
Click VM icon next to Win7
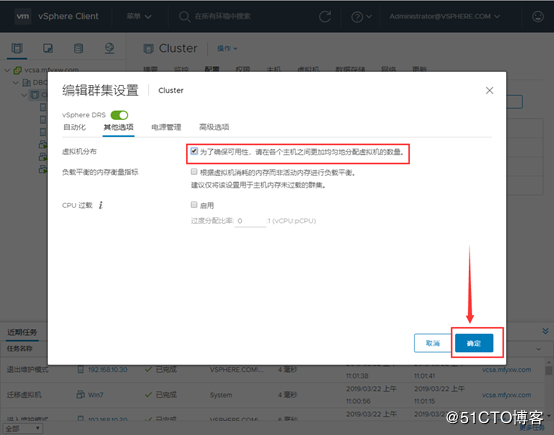click(x=81, y=394)
